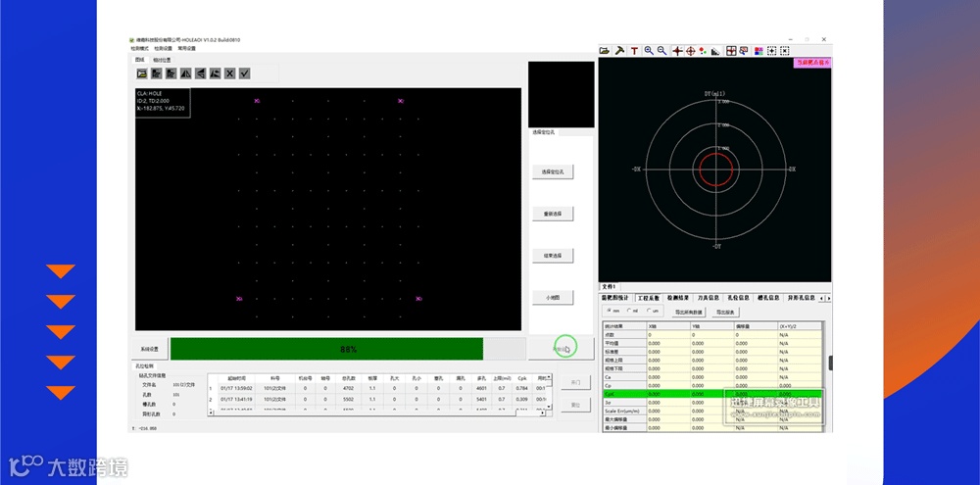Click the 01/17 13:41:19 log row
980x485 pixels.
(x=377, y=399)
